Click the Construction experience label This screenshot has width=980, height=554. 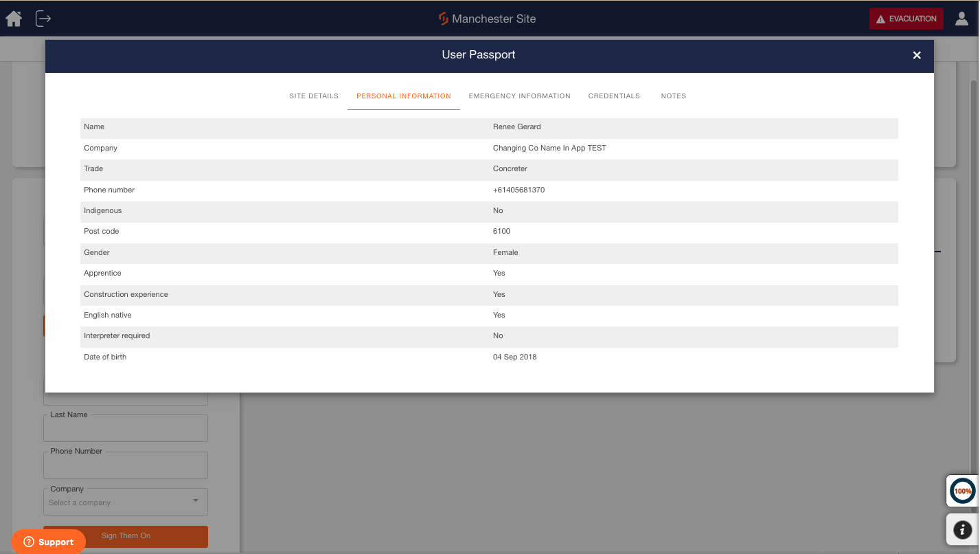click(x=126, y=295)
